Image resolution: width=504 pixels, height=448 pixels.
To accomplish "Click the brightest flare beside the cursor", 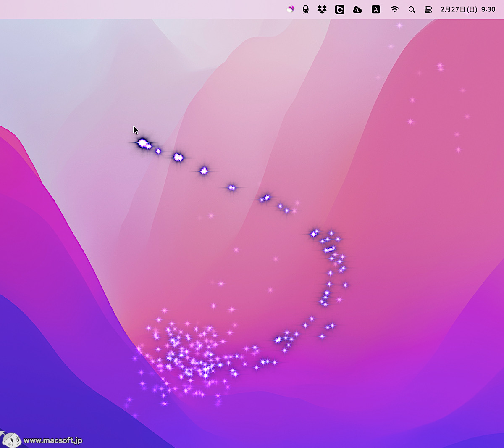I will coord(142,143).
